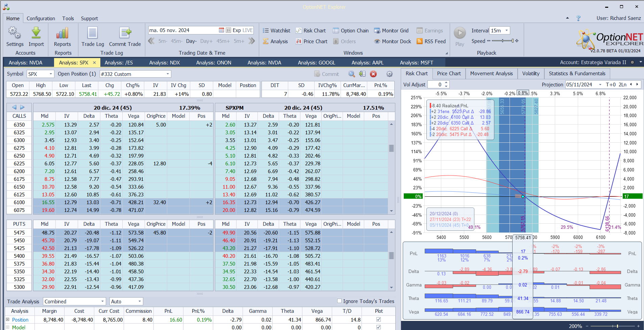Enable Ignore Today's Trades checkbox

click(x=340, y=301)
